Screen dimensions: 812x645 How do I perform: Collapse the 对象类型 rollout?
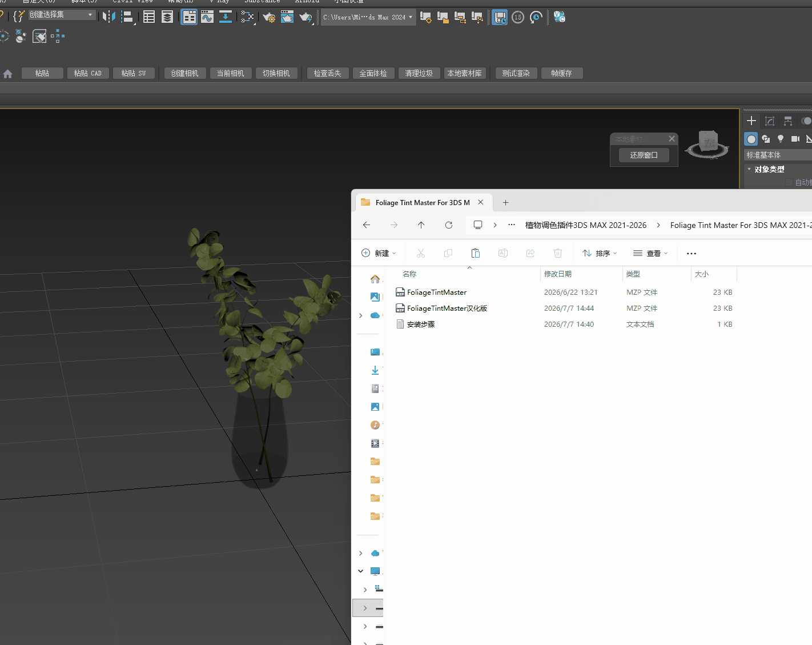pos(769,169)
